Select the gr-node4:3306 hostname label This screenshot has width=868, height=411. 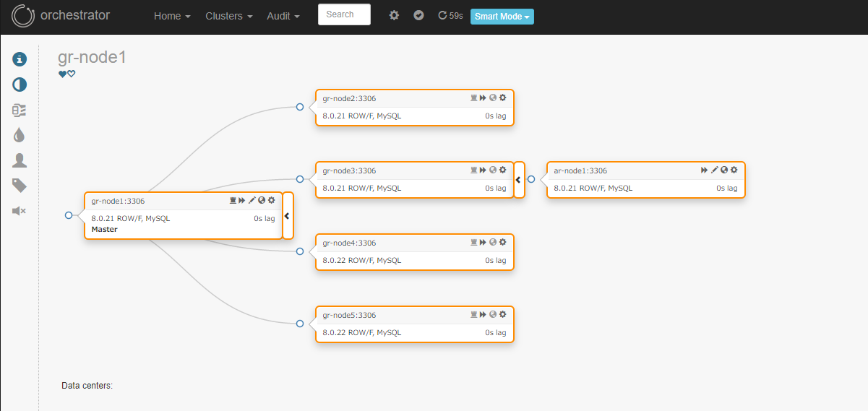pyautogui.click(x=349, y=243)
